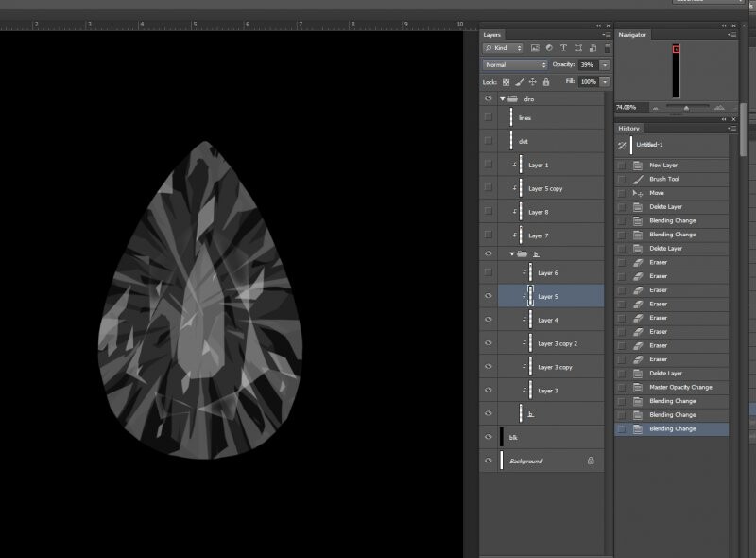Click the Navigator zoom slider handle
The image size is (756, 558).
click(x=686, y=107)
